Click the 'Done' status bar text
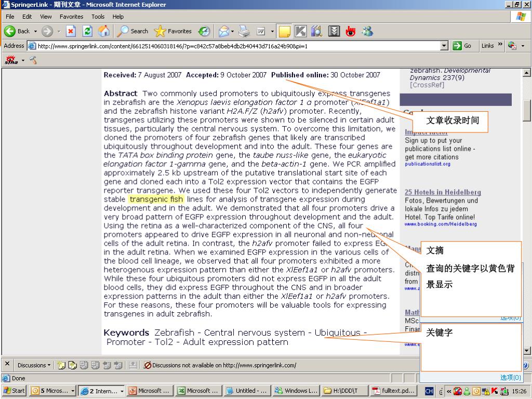 pos(18,378)
